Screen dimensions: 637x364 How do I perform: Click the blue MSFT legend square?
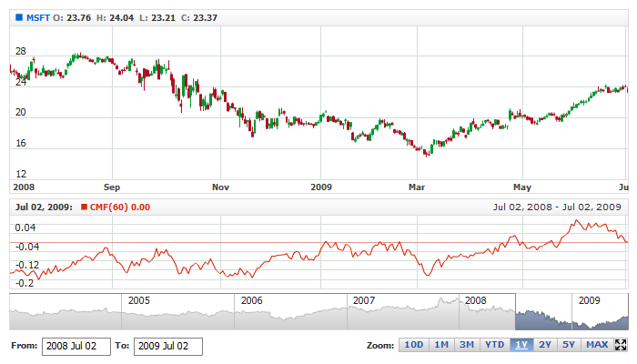pos(18,17)
